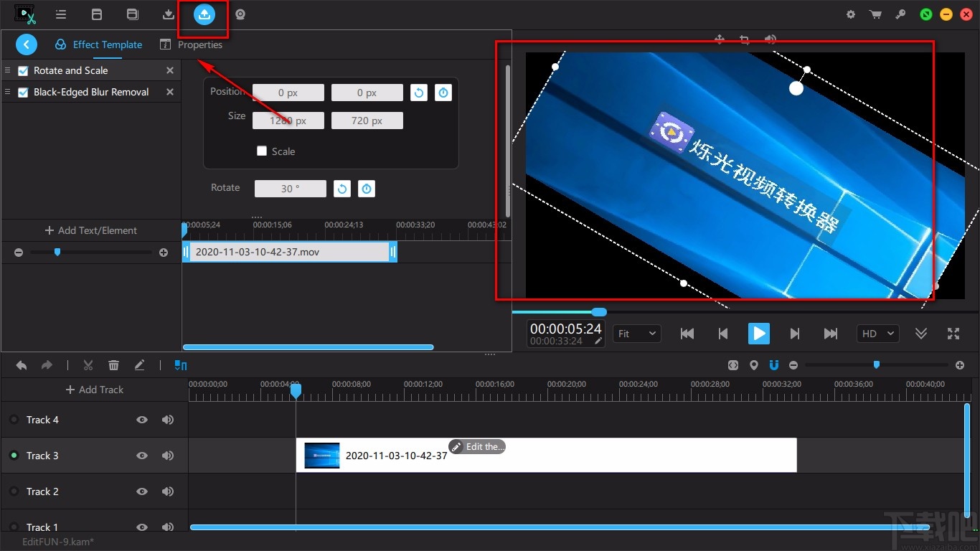980x551 pixels.
Task: Select the scissors cut tool
Action: [x=88, y=365]
